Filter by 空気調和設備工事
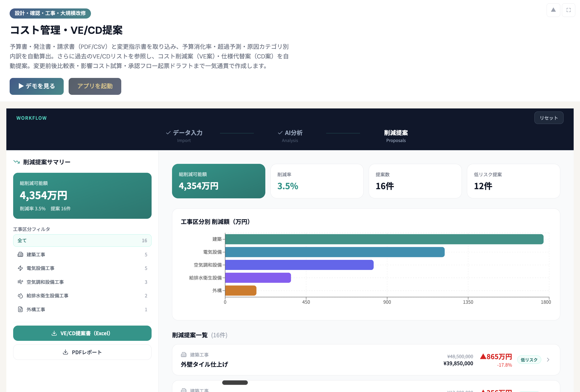 coord(82,282)
